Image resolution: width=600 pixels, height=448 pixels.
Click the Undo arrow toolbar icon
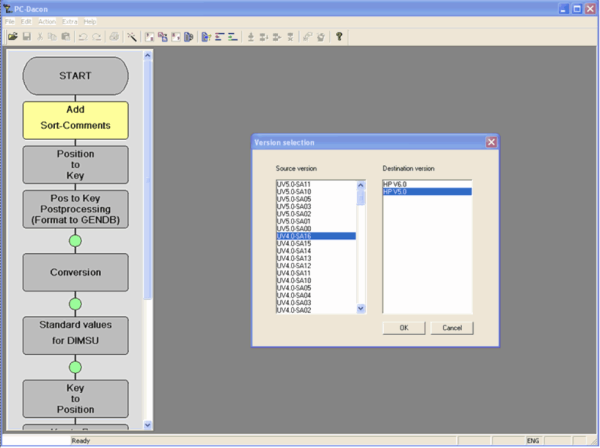(83, 37)
